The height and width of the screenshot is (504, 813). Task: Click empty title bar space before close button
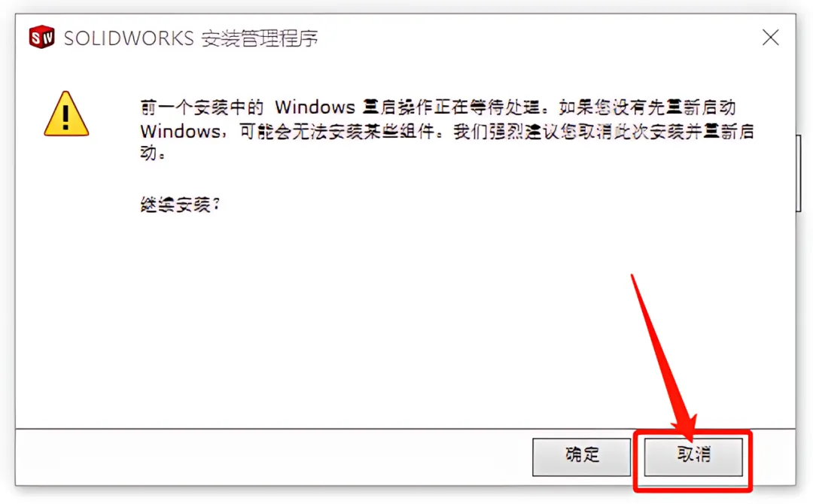(539, 38)
